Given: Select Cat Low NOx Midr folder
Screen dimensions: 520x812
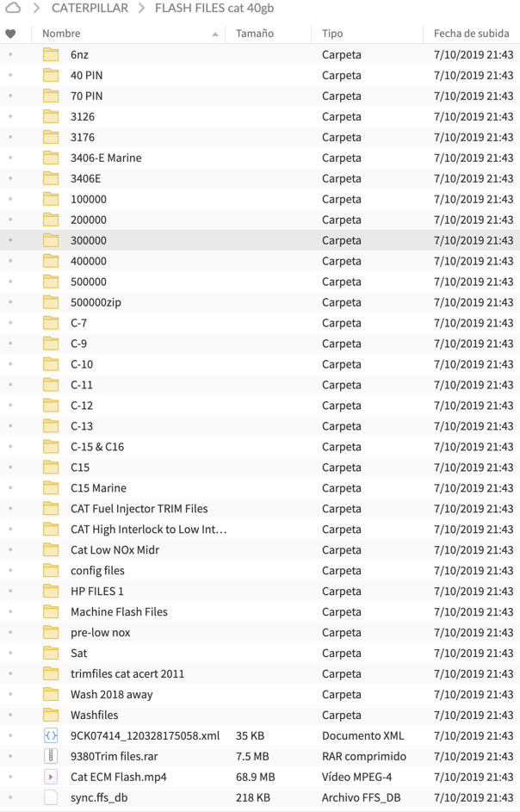Looking at the screenshot, I should coord(115,550).
